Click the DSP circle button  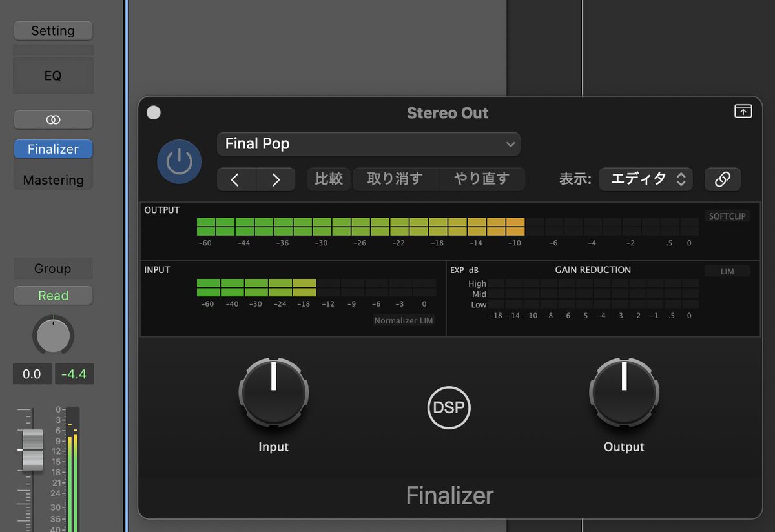449,408
